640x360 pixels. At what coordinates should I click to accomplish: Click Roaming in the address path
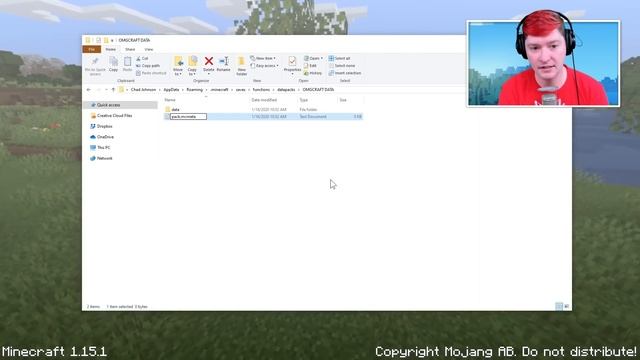point(194,89)
